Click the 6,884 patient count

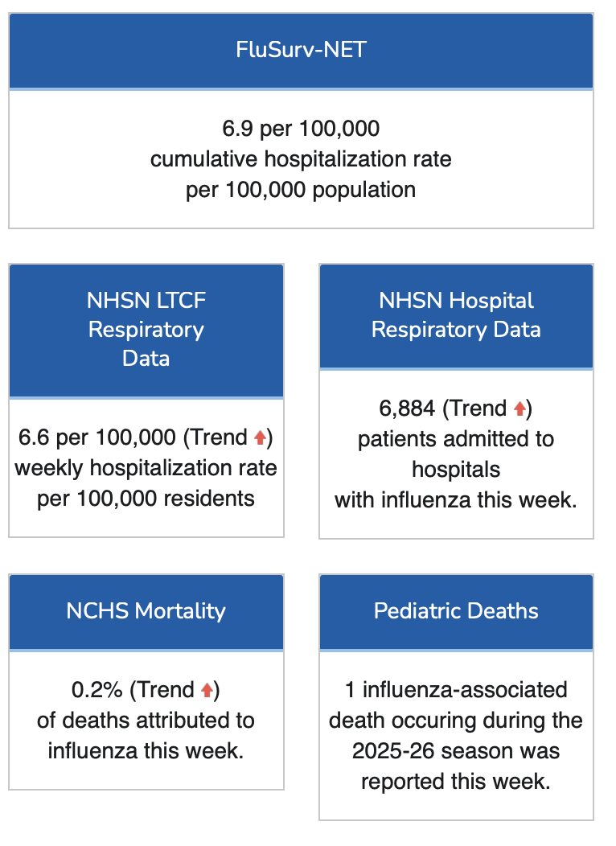click(409, 409)
